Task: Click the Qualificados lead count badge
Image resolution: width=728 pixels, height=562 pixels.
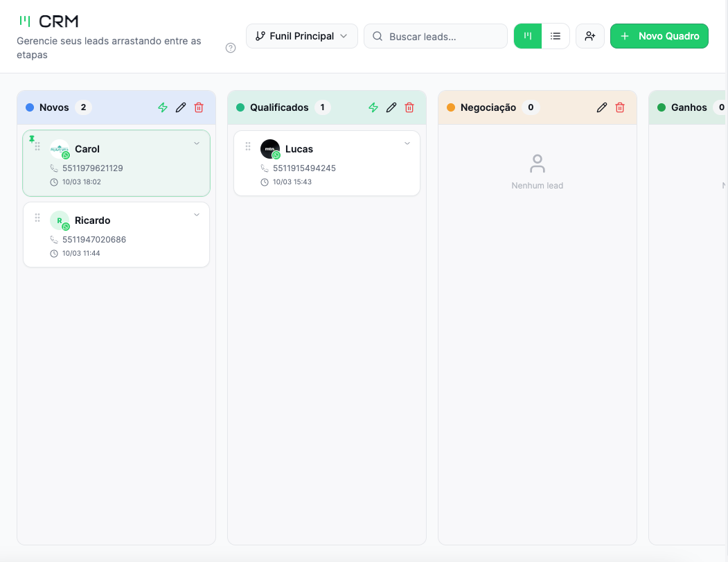Action: tap(322, 107)
